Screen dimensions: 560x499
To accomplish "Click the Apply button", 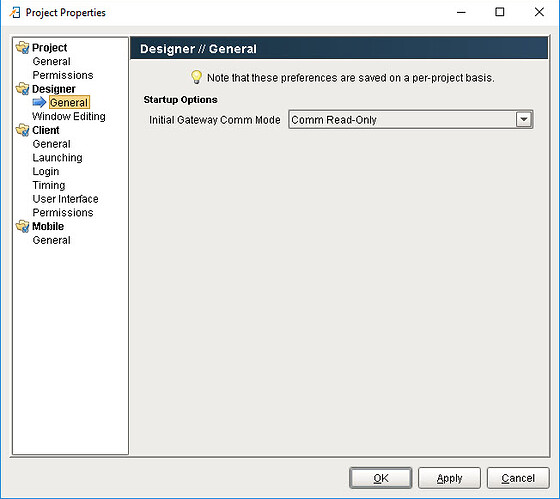I will click(x=449, y=478).
